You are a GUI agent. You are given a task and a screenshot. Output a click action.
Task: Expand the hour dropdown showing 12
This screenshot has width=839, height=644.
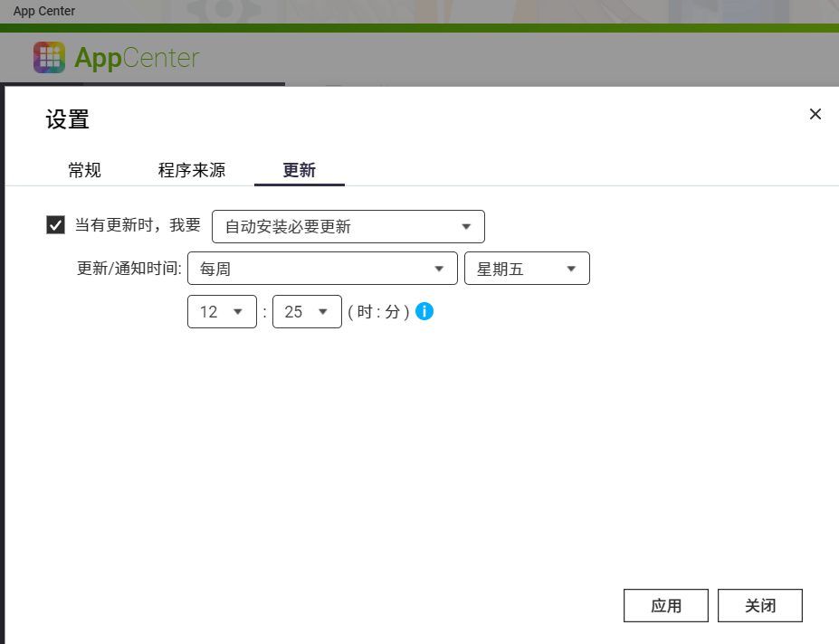coord(222,311)
